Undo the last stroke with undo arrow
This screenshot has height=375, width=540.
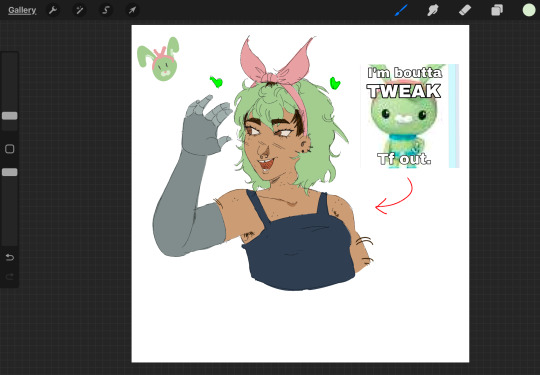[10, 257]
